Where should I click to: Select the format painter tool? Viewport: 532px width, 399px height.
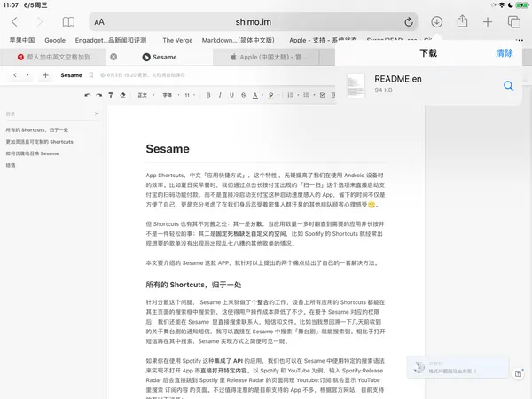coord(111,95)
